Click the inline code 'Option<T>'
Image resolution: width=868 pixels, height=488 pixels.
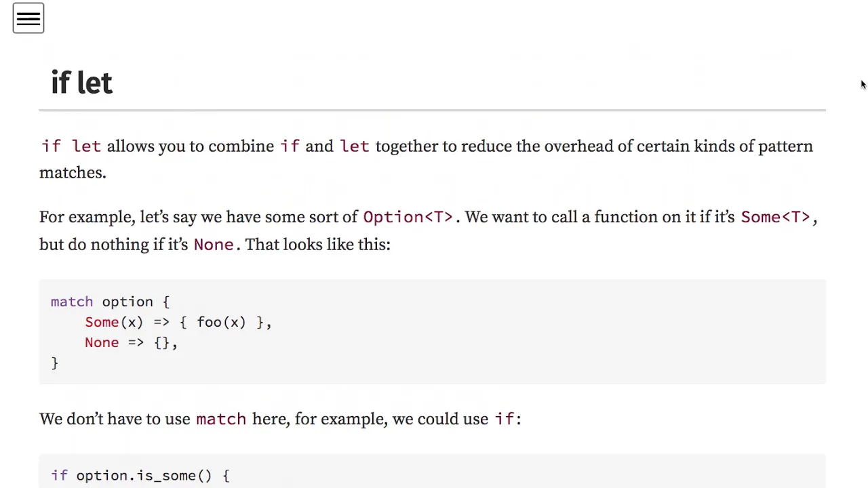coord(408,218)
